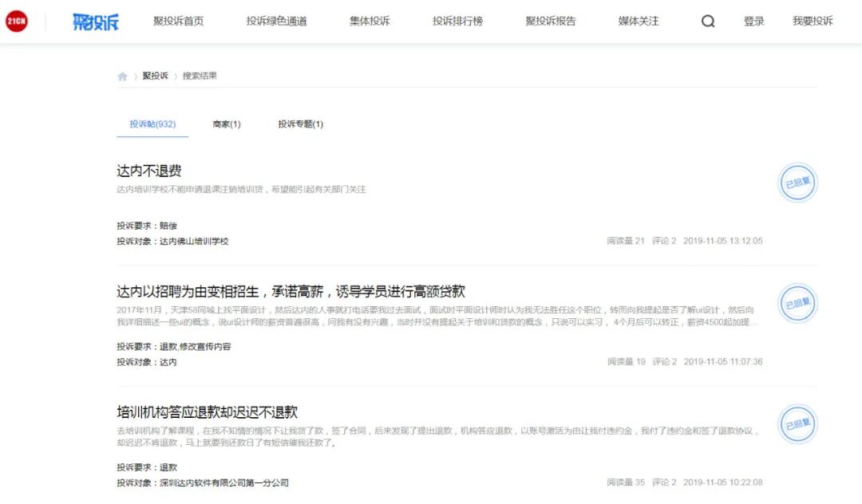Click the 已回复 stamp on 达内不退费
The image size is (862, 504).
pos(797,183)
